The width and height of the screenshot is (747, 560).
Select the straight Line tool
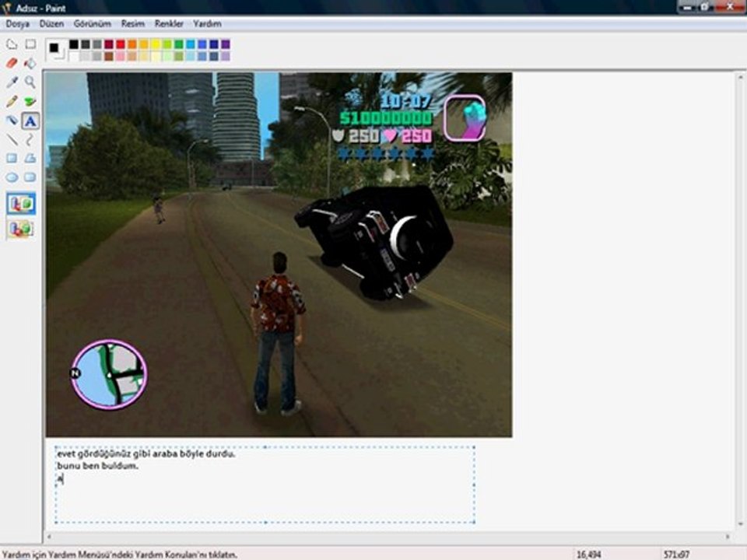12,139
